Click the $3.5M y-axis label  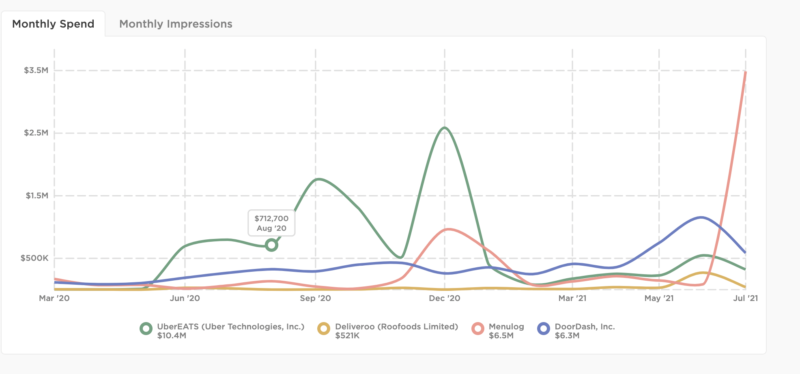coord(36,70)
